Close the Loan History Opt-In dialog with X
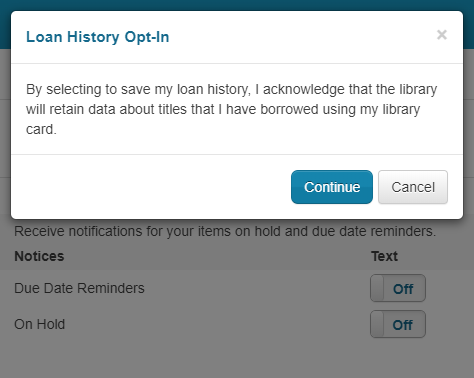Image resolution: width=474 pixels, height=378 pixels. [442, 35]
